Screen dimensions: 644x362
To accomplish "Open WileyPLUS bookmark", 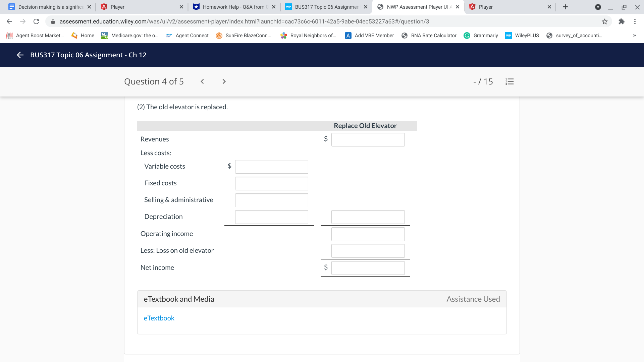I will pyautogui.click(x=522, y=36).
